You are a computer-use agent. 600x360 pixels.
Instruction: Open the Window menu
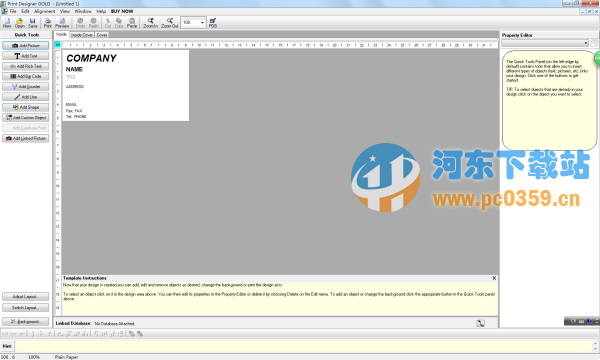83,11
